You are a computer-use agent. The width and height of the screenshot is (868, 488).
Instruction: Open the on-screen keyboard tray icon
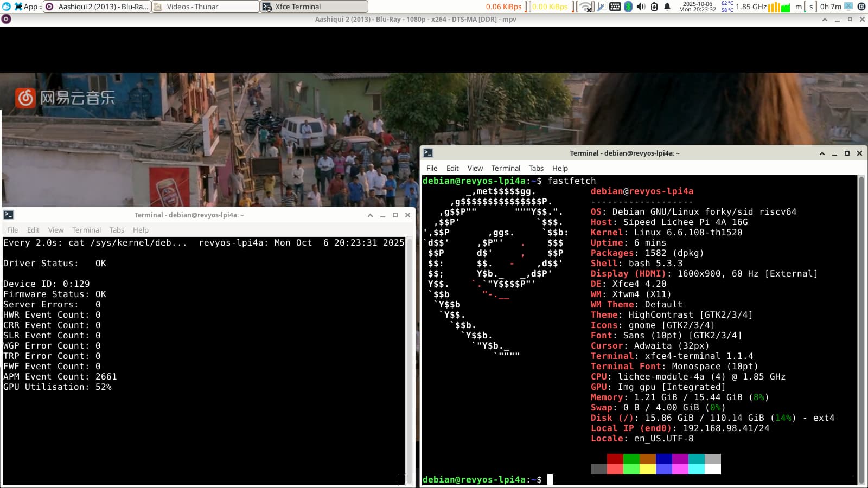click(615, 7)
